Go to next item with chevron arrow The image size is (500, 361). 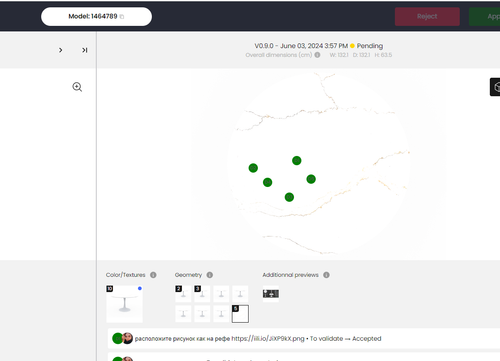click(60, 50)
